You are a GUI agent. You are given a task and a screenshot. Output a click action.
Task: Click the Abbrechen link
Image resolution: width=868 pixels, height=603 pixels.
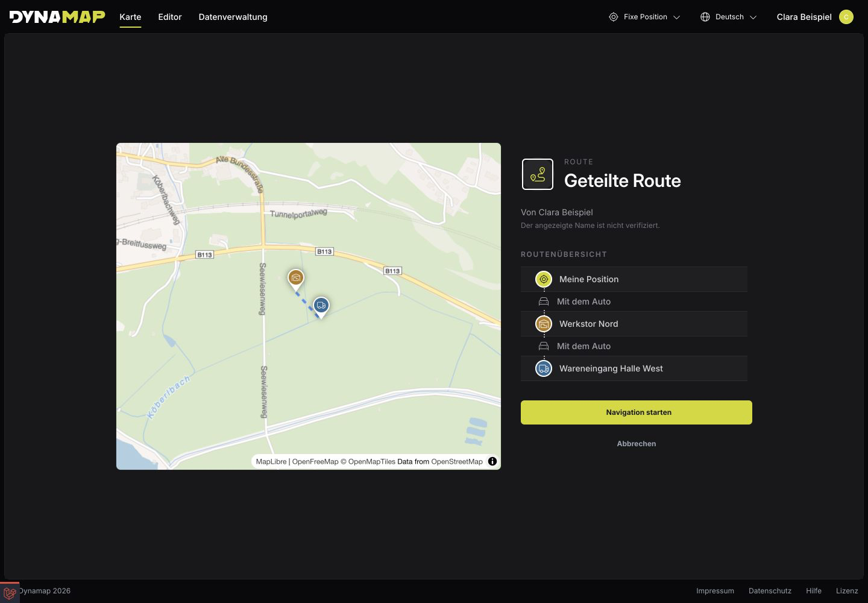pos(637,443)
